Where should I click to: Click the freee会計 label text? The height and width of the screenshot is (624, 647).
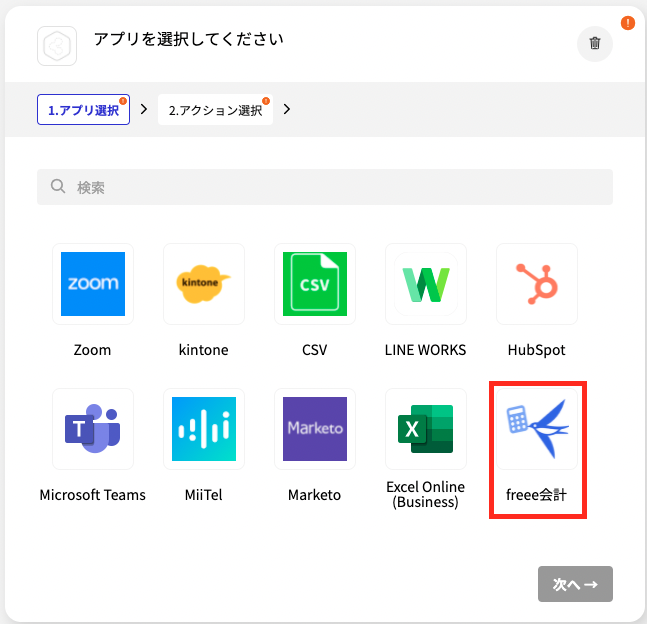click(536, 495)
